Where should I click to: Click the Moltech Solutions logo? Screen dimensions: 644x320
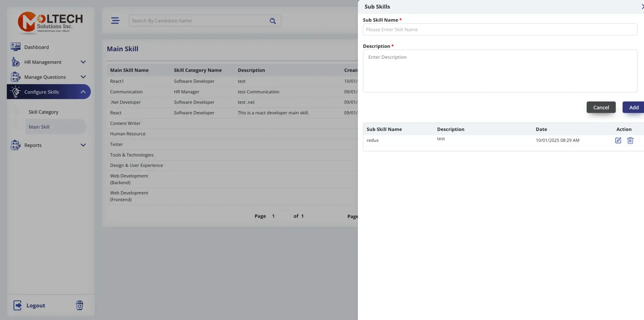[50, 22]
